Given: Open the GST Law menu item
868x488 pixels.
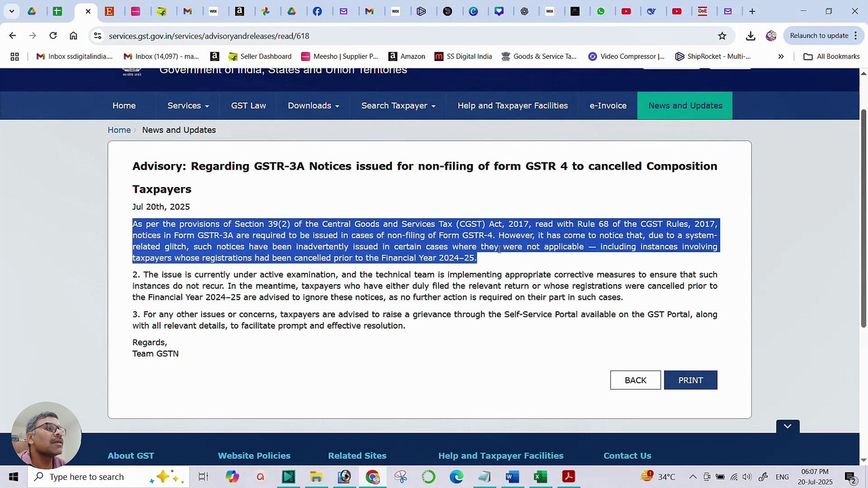Looking at the screenshot, I should pos(248,106).
